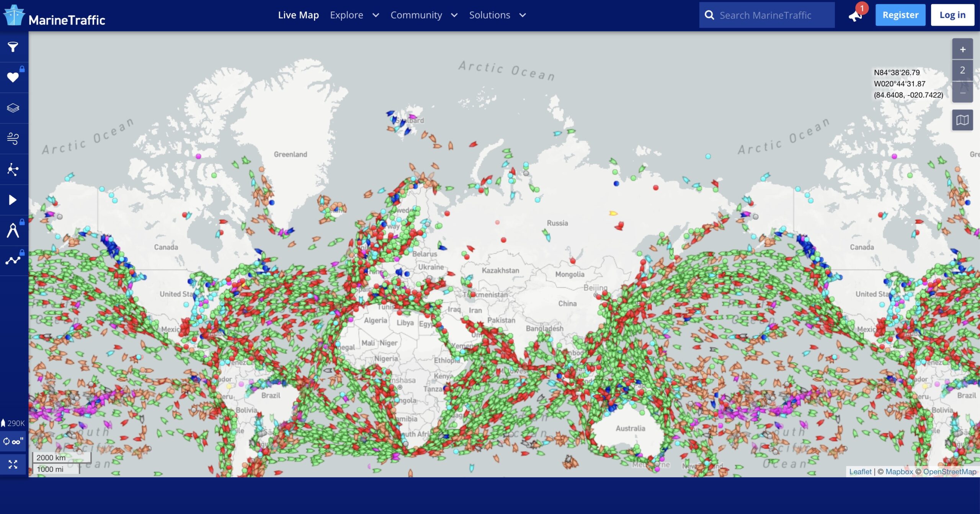Open the Community menu
980x514 pixels.
[x=416, y=15]
